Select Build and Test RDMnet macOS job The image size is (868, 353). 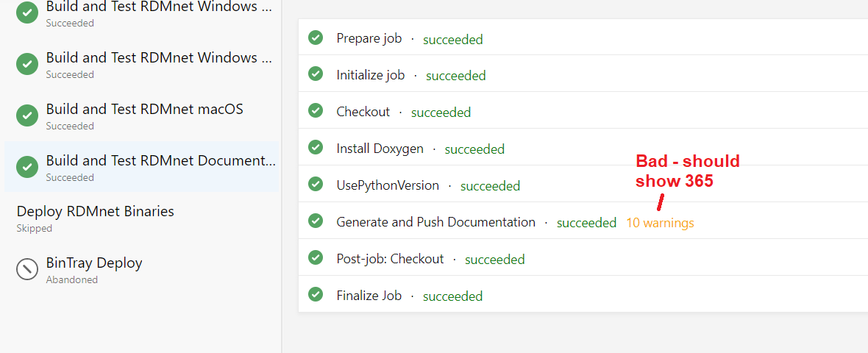(144, 110)
